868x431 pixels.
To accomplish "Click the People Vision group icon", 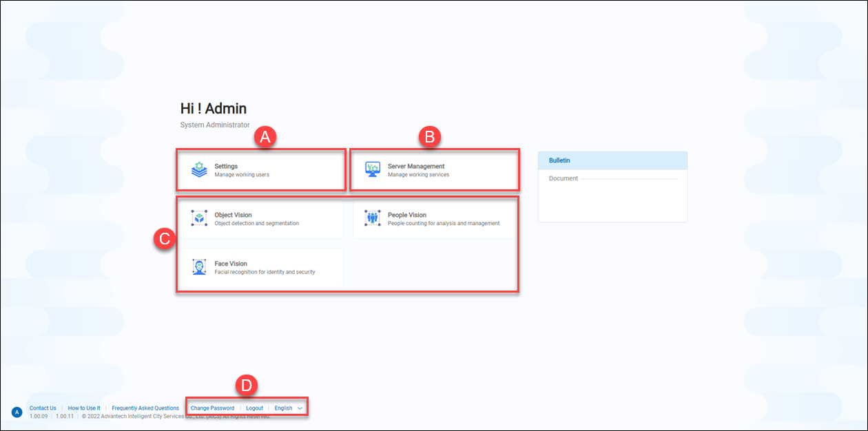I will (x=373, y=218).
